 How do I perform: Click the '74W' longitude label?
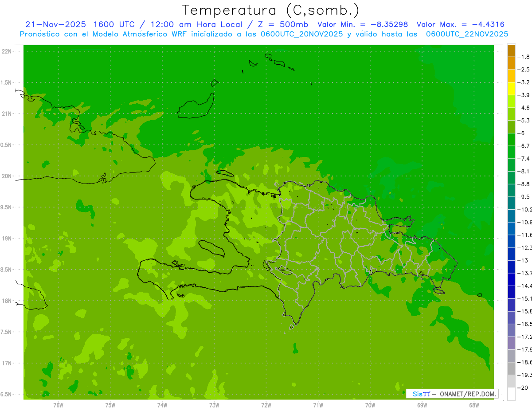coord(162,405)
